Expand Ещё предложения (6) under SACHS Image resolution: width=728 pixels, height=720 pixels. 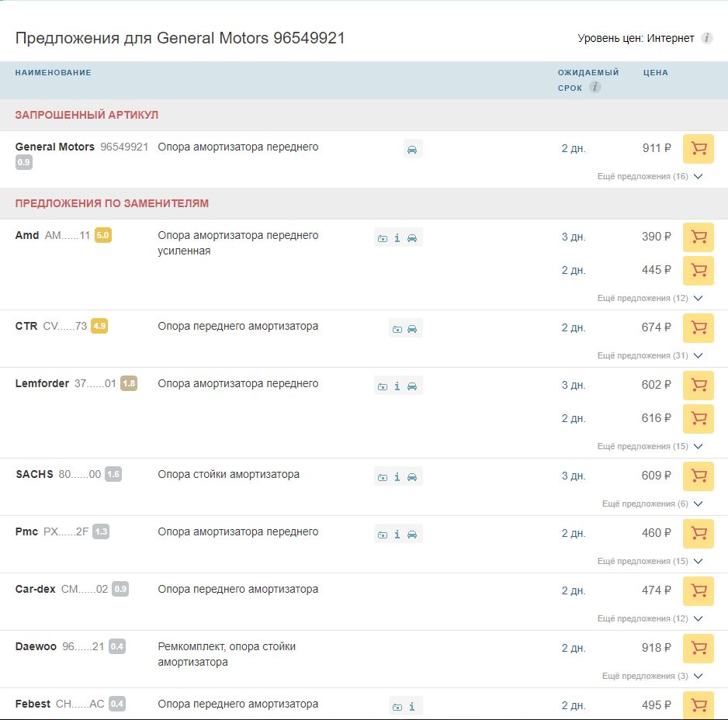pos(652,504)
